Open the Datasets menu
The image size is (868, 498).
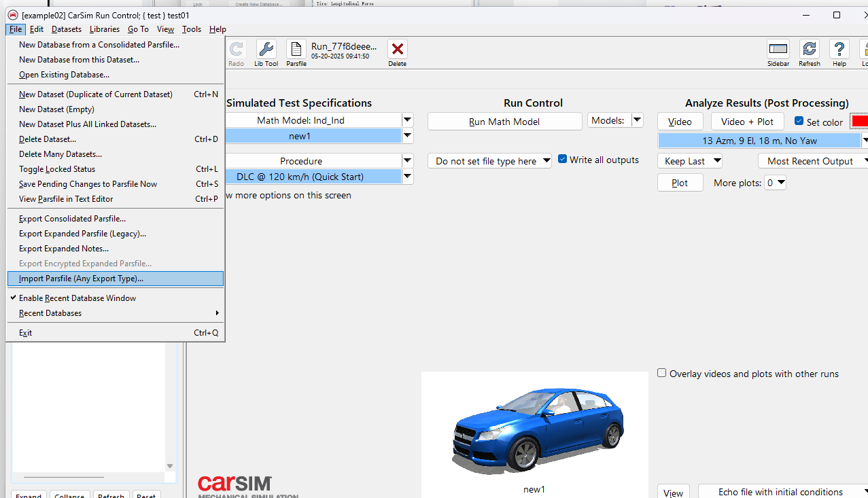tap(67, 29)
